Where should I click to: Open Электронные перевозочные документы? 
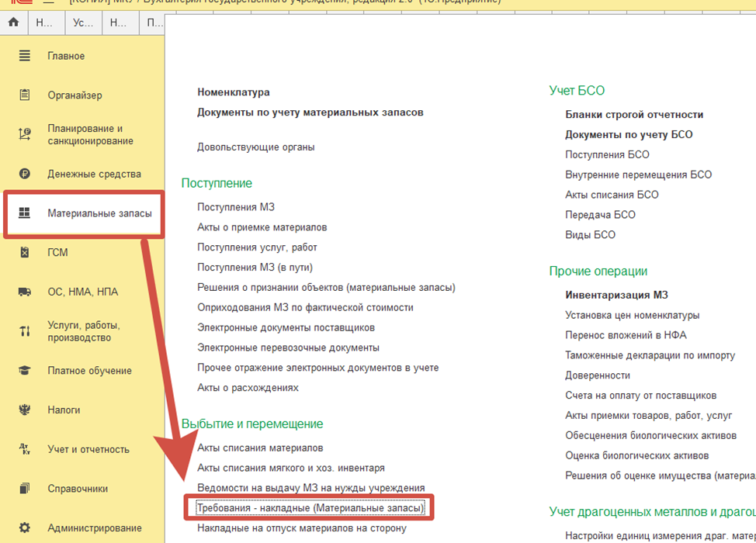[288, 348]
